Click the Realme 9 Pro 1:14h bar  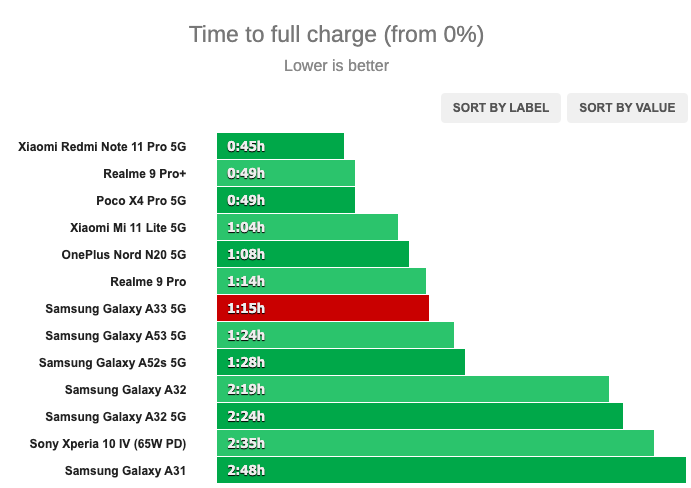click(x=321, y=281)
